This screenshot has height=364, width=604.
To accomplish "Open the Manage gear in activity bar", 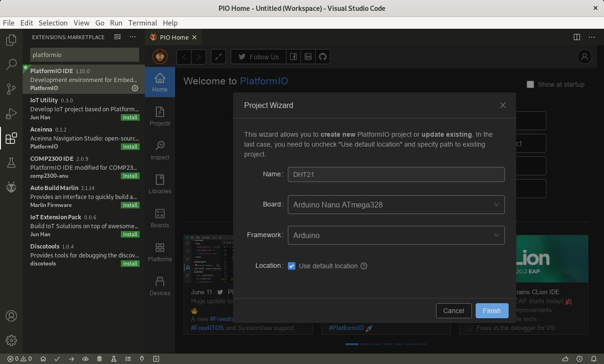I will coord(11,340).
